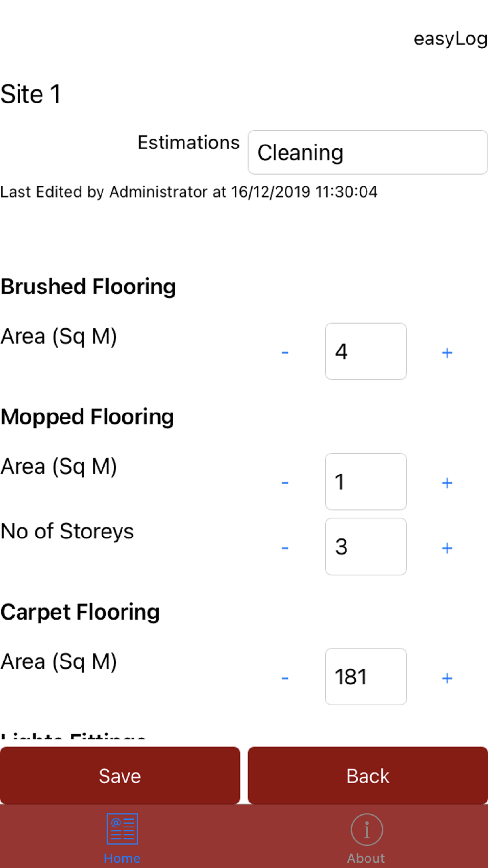The width and height of the screenshot is (488, 868).
Task: Decrease Mopped Flooring area with minus
Action: click(x=285, y=483)
